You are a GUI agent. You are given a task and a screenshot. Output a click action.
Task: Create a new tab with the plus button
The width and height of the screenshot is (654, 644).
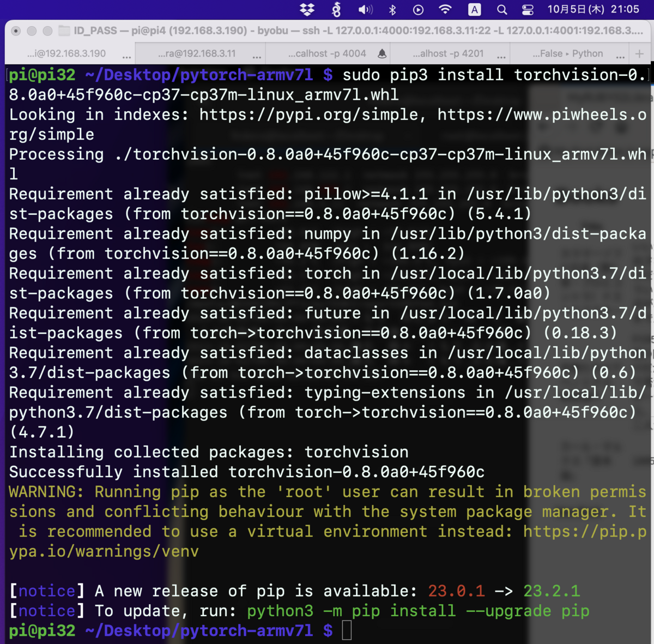(640, 53)
